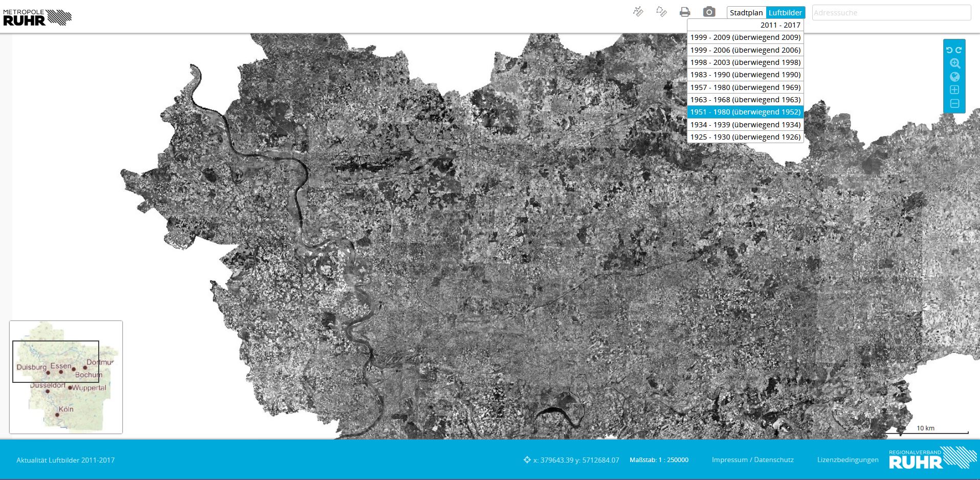Click the Regionalverband Ruhr footer logo
Viewport: 980px width, 480px height.
click(932, 458)
